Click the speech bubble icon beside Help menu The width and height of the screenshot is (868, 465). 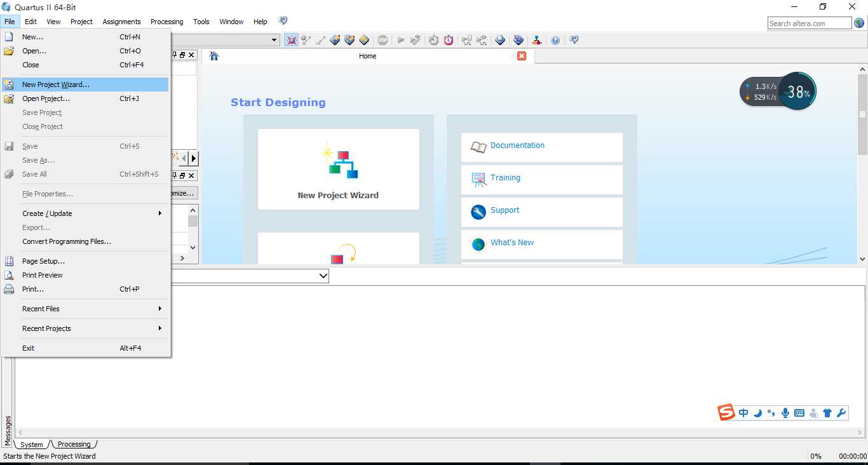click(x=283, y=21)
